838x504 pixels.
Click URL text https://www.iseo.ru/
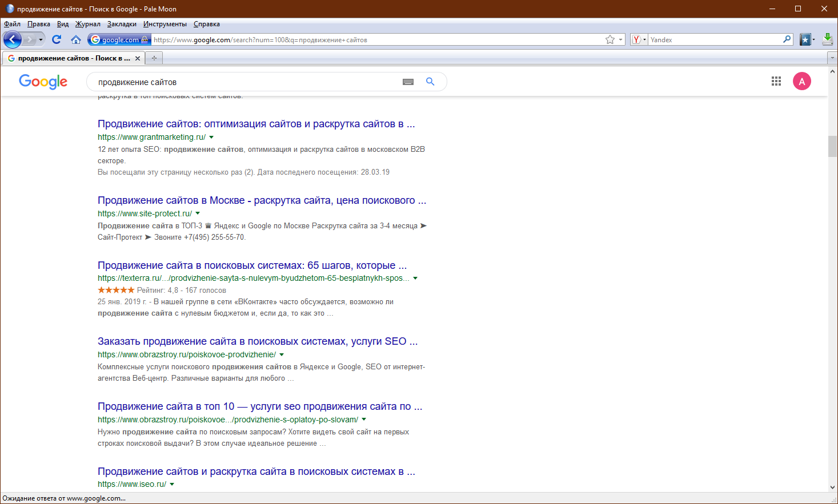pyautogui.click(x=132, y=484)
